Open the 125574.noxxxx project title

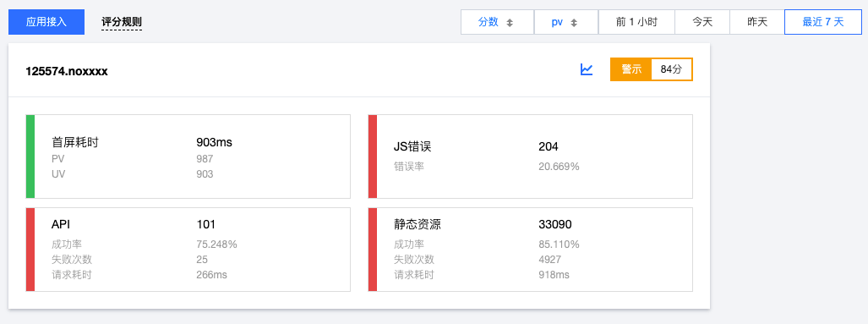tap(67, 71)
